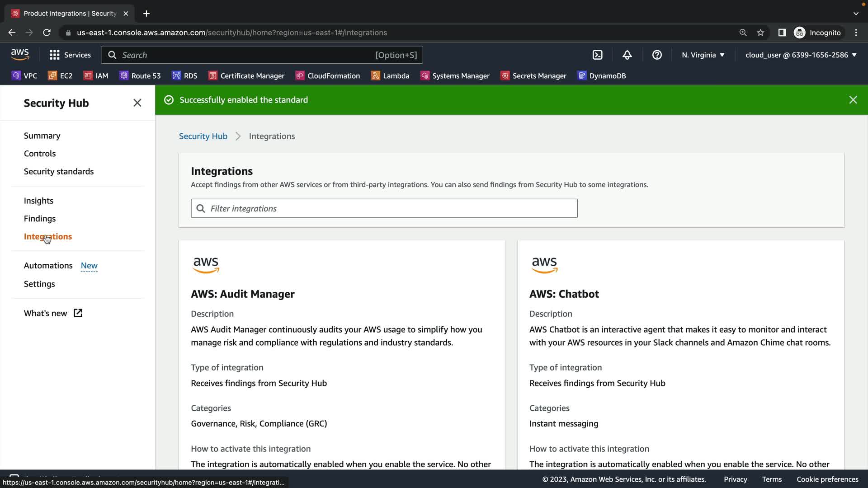Viewport: 868px width, 488px height.
Task: Open the What's new external link
Action: point(53,313)
